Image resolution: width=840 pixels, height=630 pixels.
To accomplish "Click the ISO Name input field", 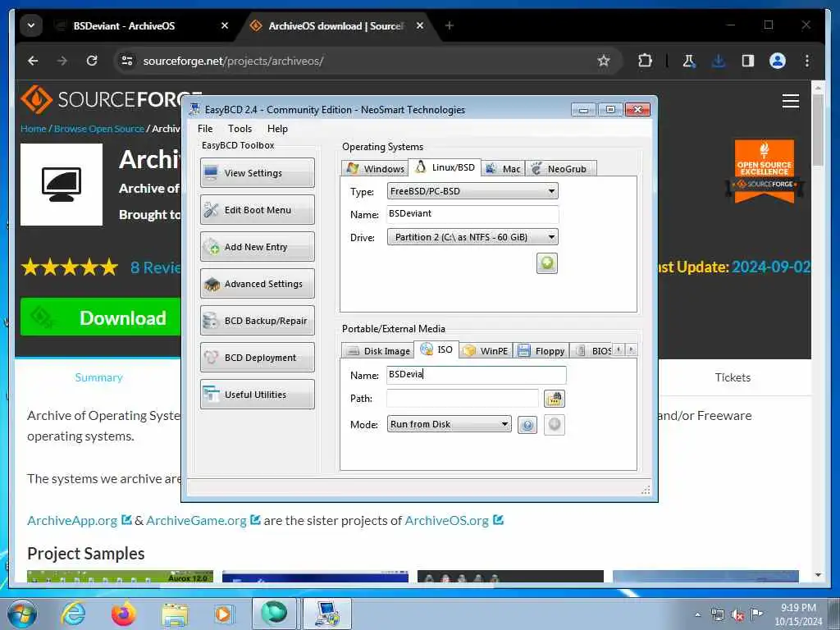I will 477,374.
